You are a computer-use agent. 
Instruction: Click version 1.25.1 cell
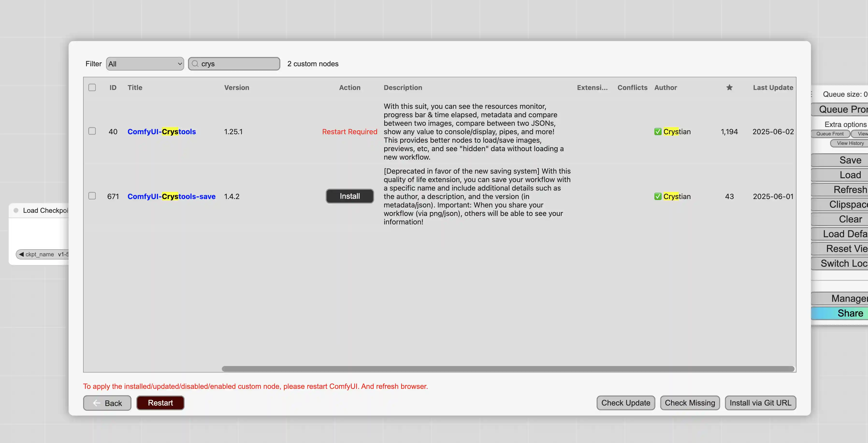(x=233, y=132)
